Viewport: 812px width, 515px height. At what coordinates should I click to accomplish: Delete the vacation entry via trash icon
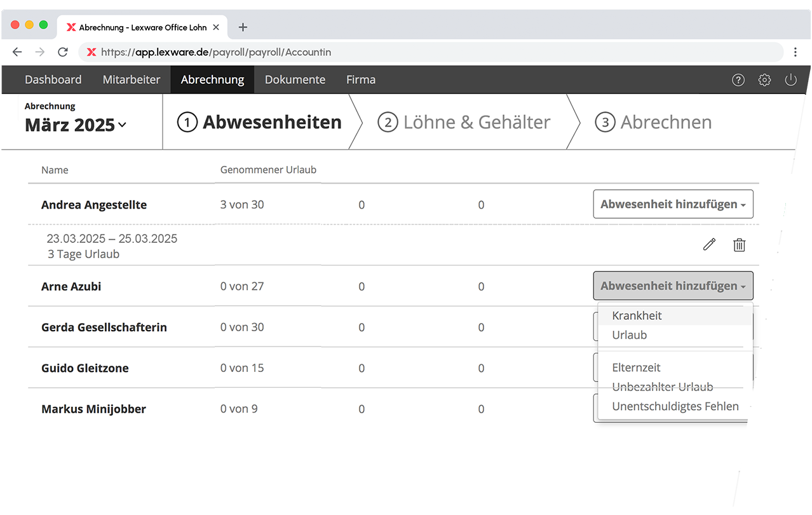click(739, 245)
